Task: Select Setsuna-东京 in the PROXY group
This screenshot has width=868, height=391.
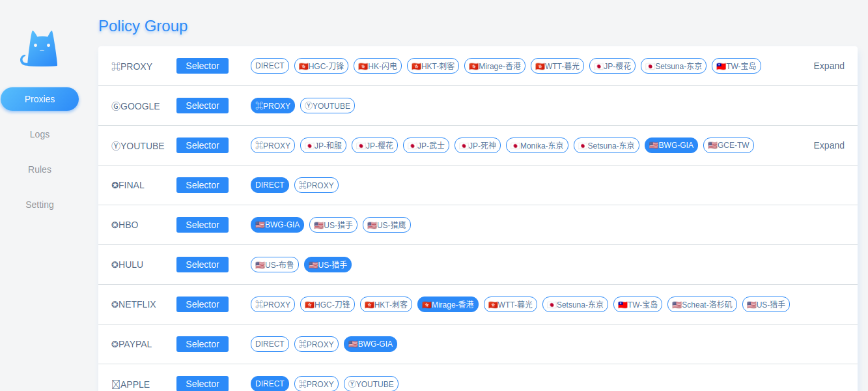Action: [x=673, y=66]
